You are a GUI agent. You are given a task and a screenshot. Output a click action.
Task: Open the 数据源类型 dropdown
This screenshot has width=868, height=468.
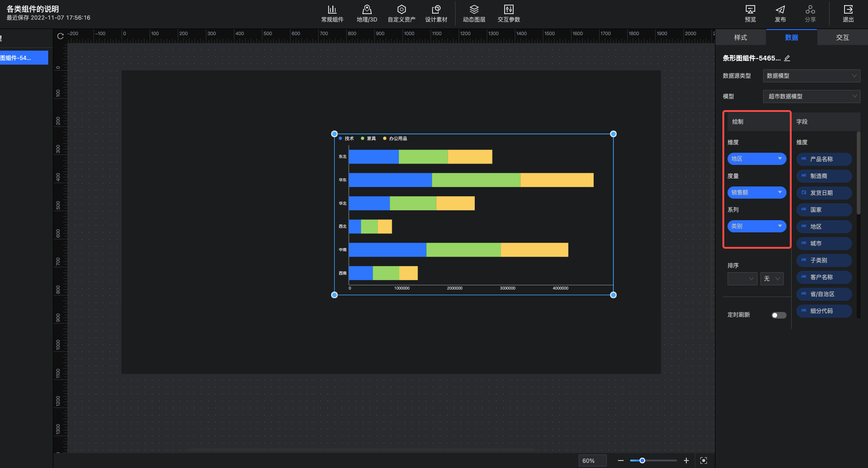point(811,76)
